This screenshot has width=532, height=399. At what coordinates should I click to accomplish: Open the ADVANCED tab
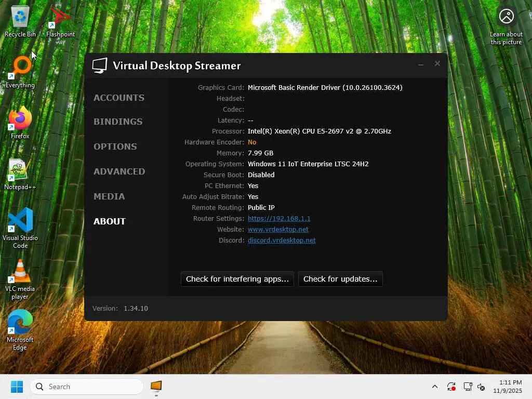coord(119,171)
